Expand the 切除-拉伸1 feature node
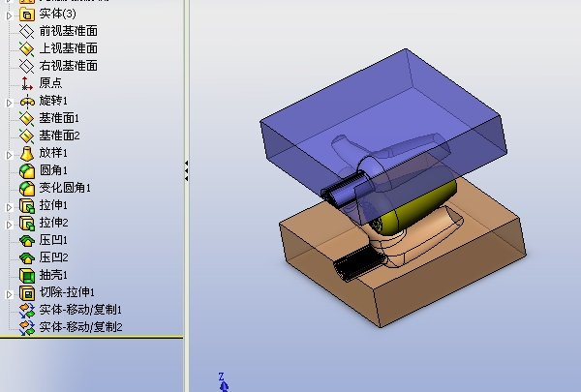This screenshot has width=581, height=392. pos(9,294)
